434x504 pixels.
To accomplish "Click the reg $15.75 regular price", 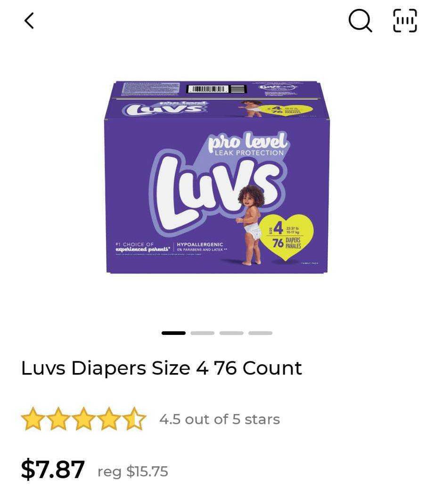I will (133, 471).
